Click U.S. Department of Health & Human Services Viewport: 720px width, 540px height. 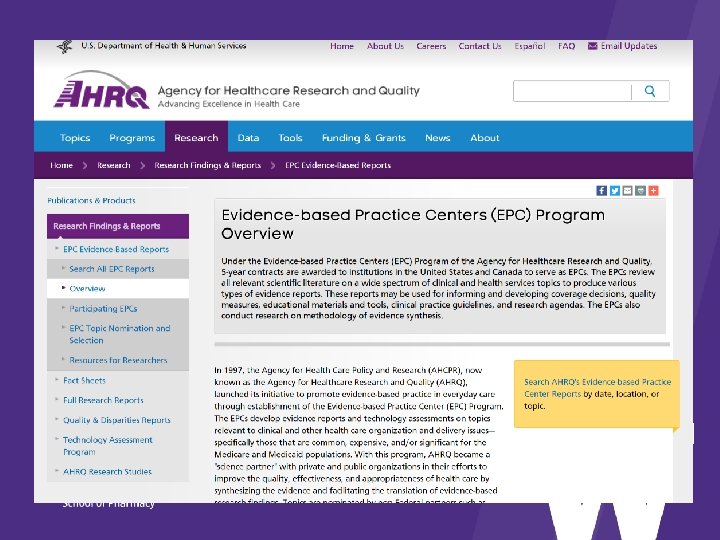pos(164,45)
